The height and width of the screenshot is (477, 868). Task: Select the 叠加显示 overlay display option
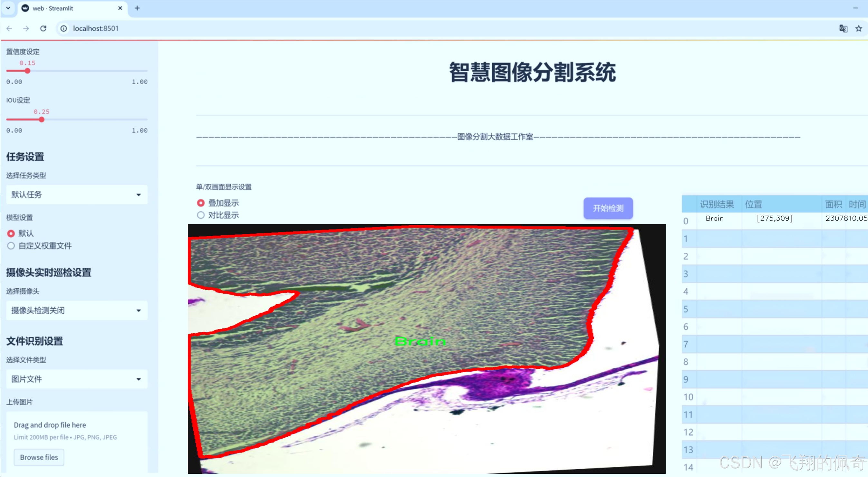[201, 203]
